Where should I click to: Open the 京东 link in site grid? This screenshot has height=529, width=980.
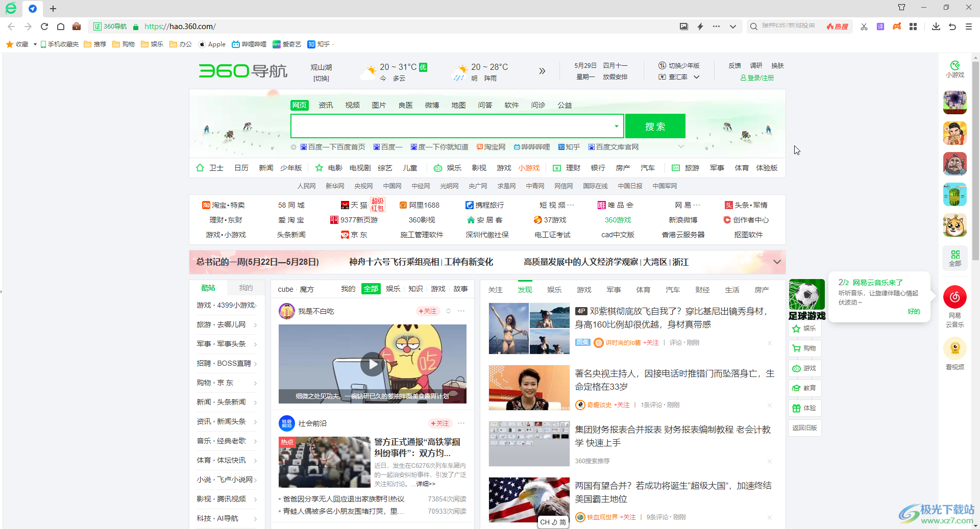tap(354, 235)
